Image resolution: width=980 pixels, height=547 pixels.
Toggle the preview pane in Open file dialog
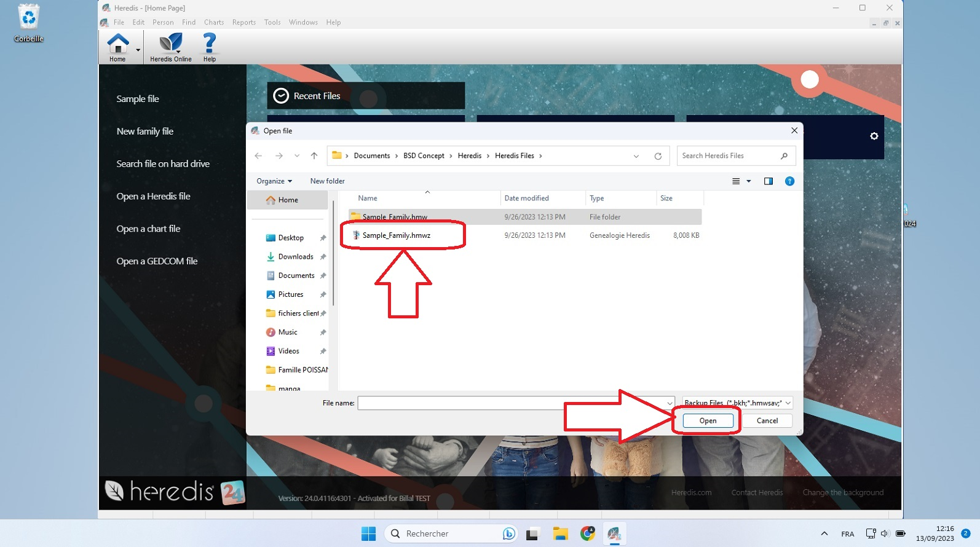pos(768,181)
